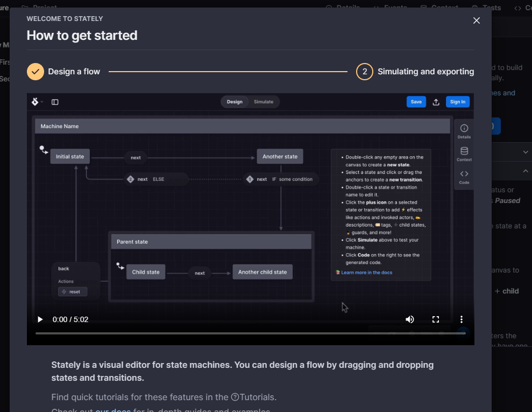Open the video player kebab options menu

pos(461,319)
